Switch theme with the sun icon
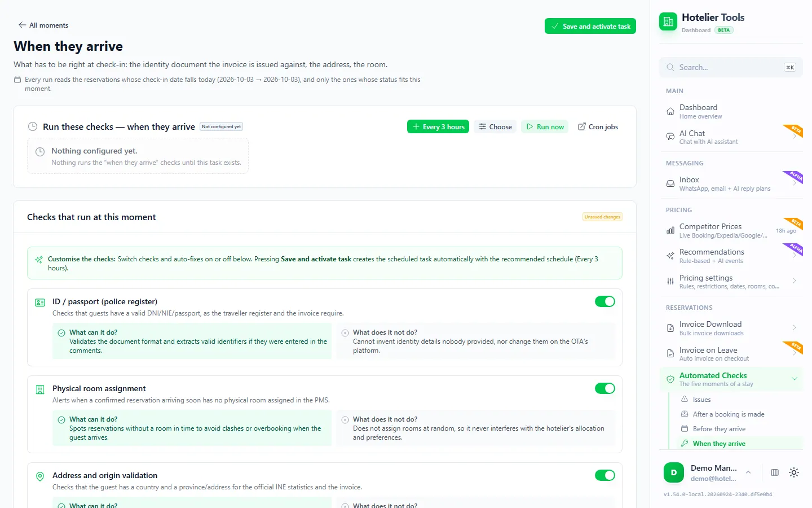Viewport: 812px width, 508px height. 794,472
